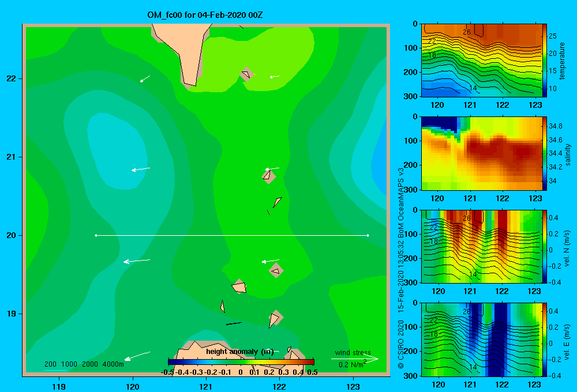
Task: Click the '0.2 N/m²' wind stress value
Action: point(353,364)
